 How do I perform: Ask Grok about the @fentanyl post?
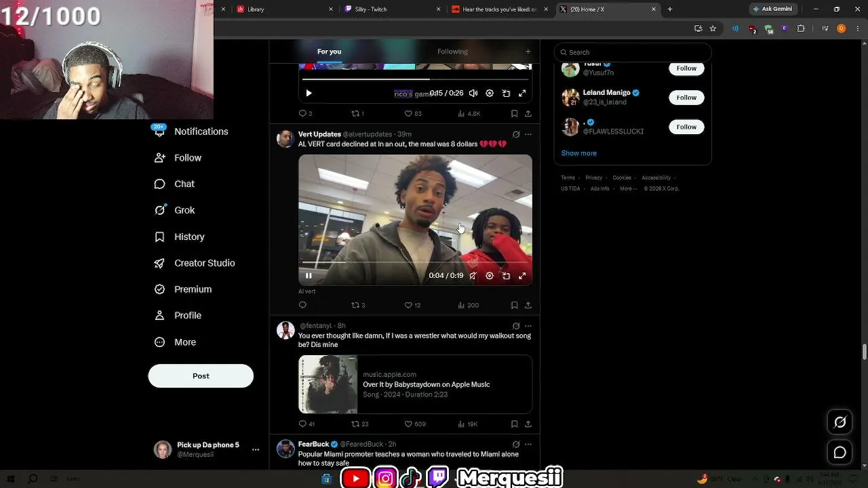pyautogui.click(x=516, y=326)
